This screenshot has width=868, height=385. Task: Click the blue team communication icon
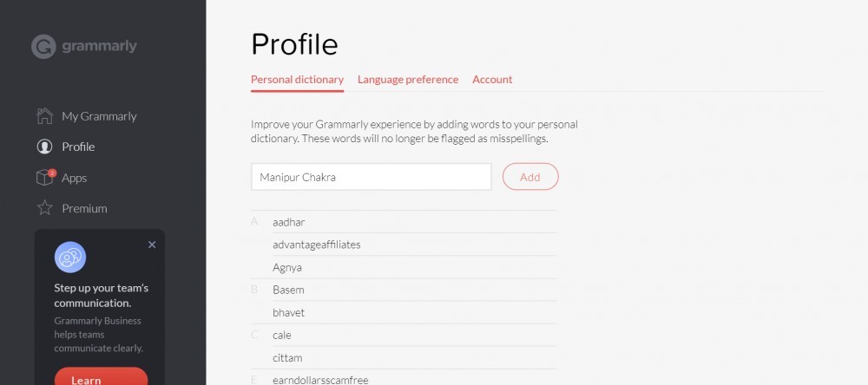[70, 258]
